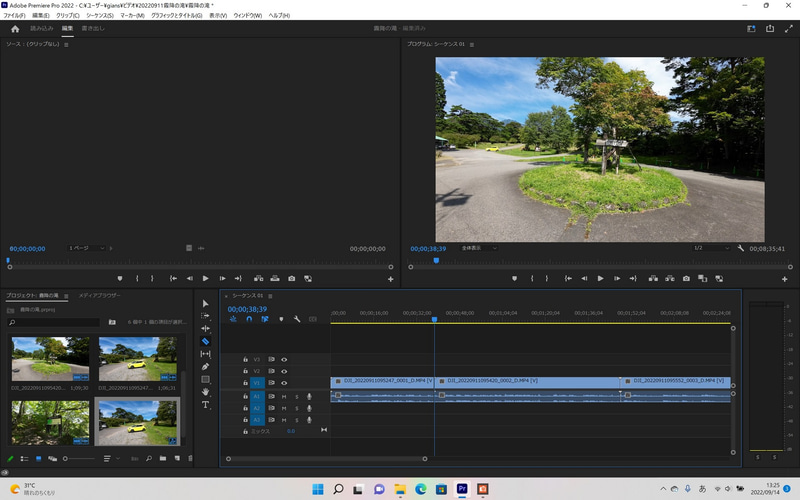
Task: Open Program monitor wrench settings
Action: (x=740, y=248)
